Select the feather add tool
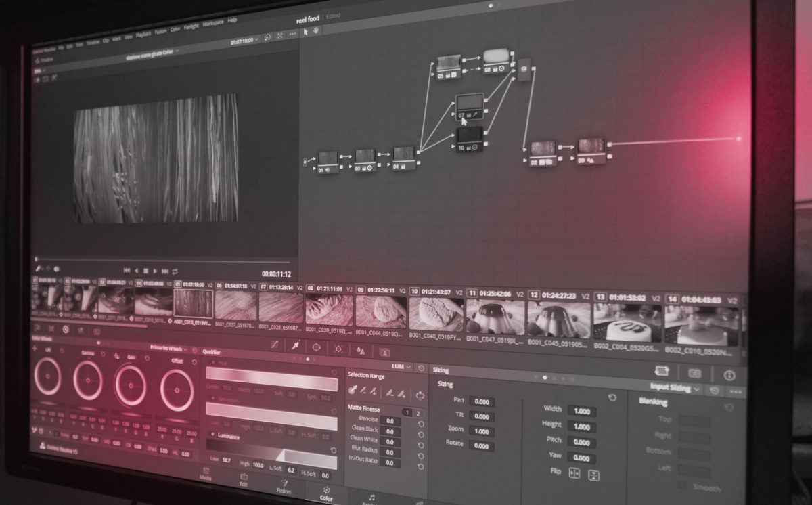812x505 pixels. click(x=402, y=393)
